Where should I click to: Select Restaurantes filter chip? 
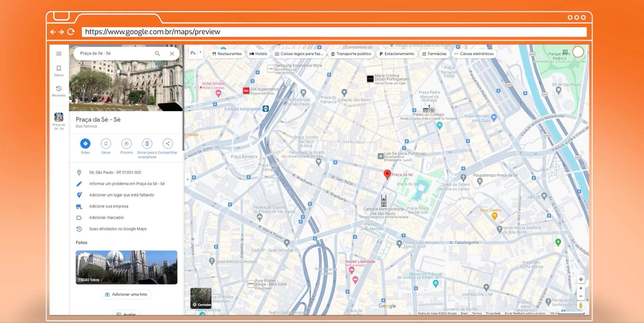click(227, 54)
